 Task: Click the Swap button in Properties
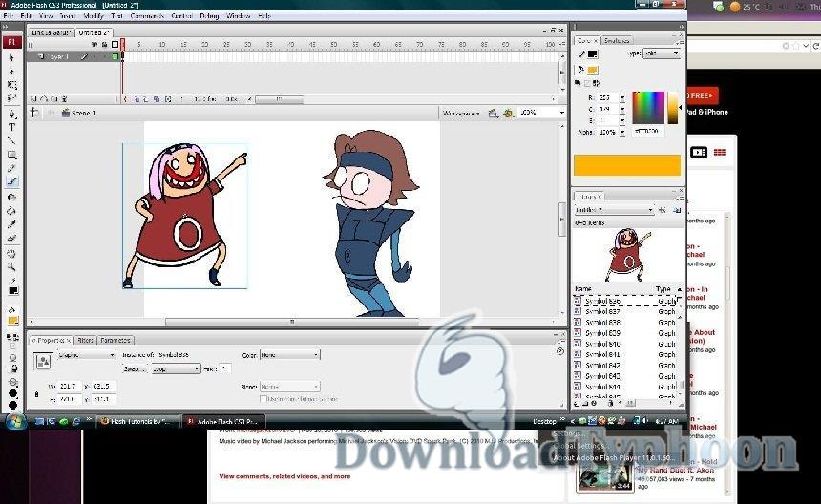(136, 368)
